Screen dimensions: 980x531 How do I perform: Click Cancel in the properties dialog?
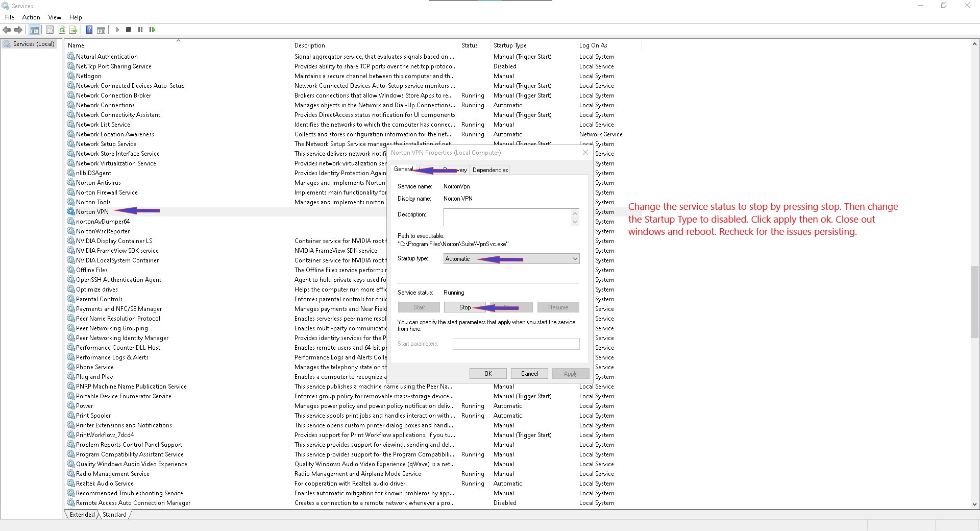(529, 374)
